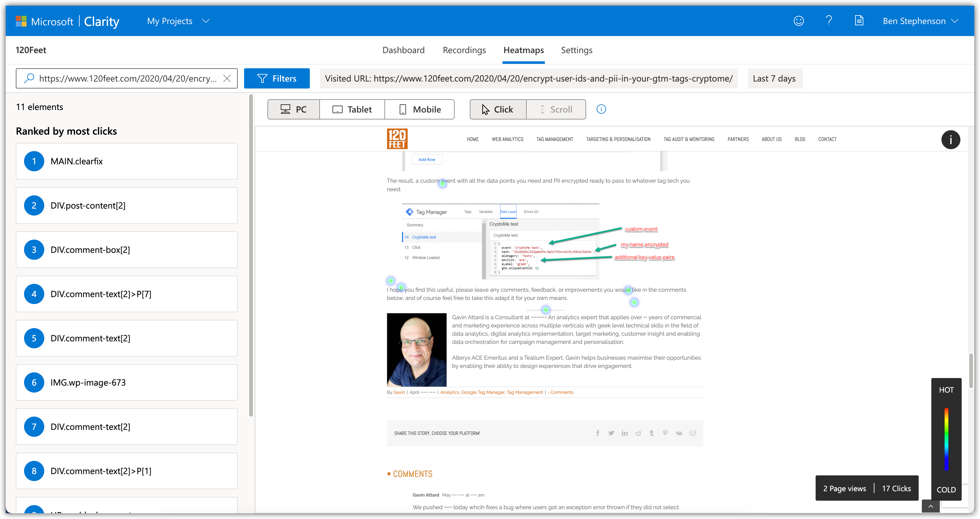The image size is (980, 519).
Task: Click the Visited URL filter chip
Action: 529,78
